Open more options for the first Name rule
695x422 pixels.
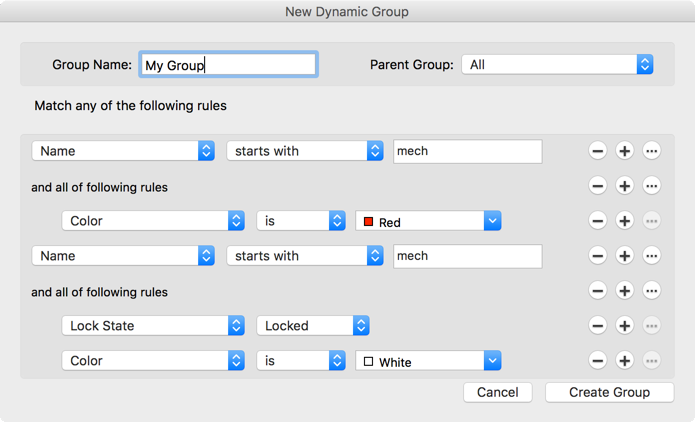[x=652, y=151]
